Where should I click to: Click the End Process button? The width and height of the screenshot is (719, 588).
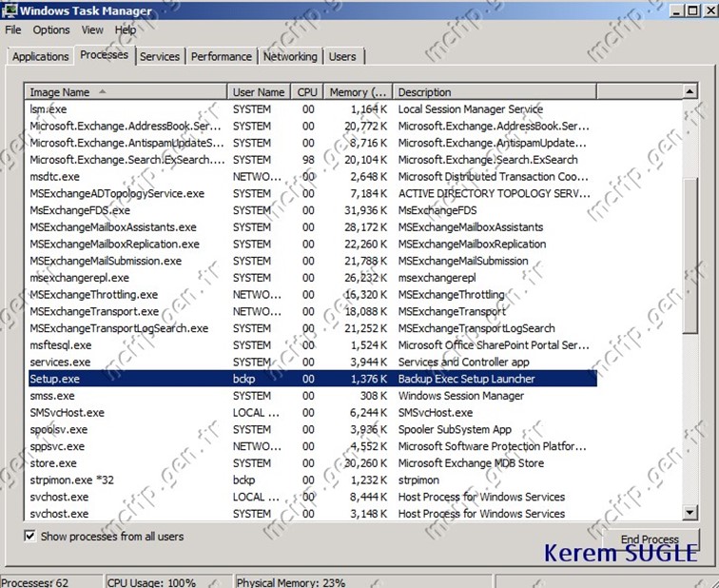click(x=650, y=539)
